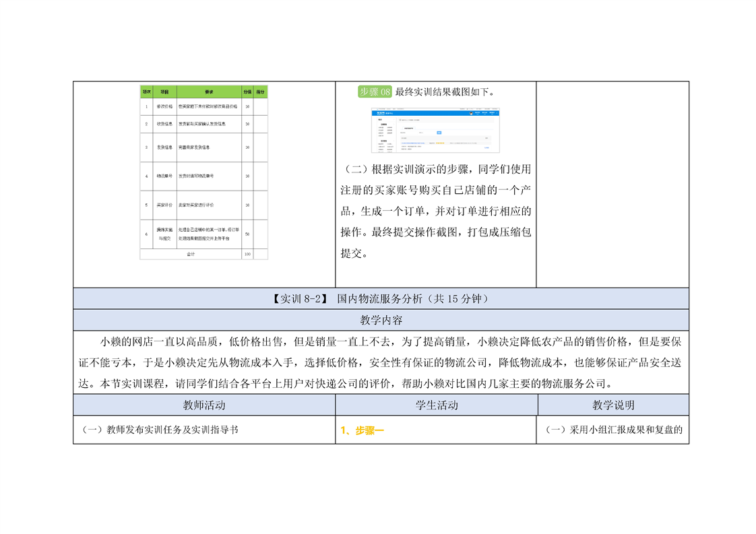This screenshot has width=756, height=534.
Task: Click the 合计 total row label
Action: coord(191,254)
